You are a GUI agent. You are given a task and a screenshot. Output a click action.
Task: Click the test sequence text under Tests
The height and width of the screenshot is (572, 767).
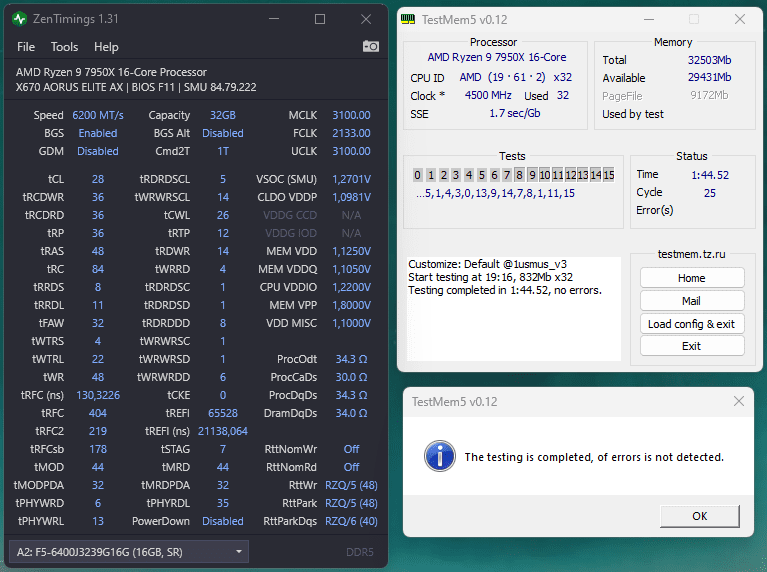pos(495,193)
